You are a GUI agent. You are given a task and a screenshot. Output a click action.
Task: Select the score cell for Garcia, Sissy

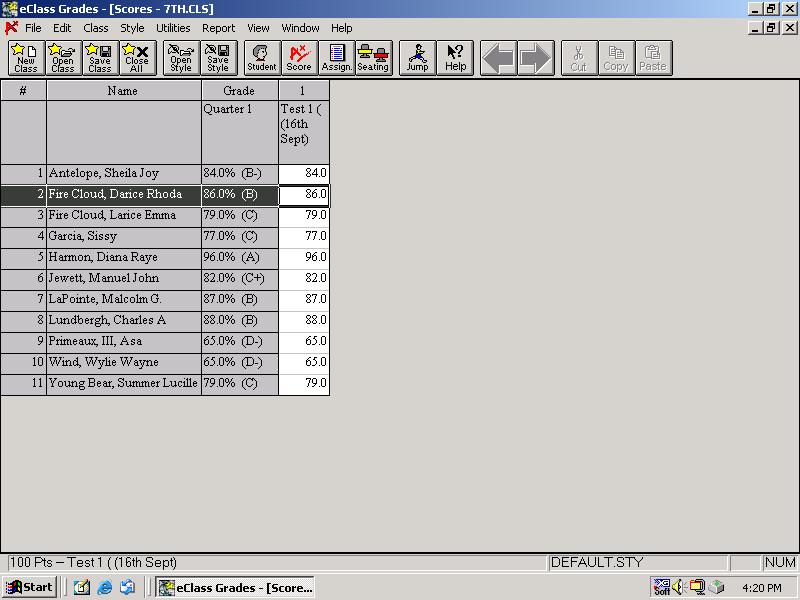pyautogui.click(x=304, y=237)
